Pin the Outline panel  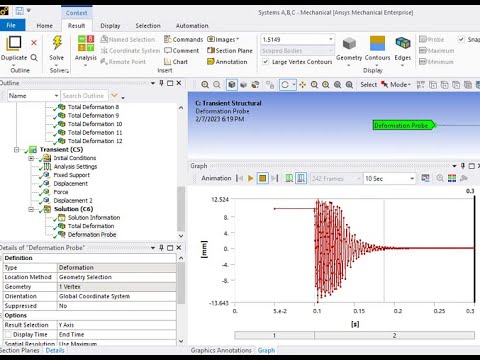coord(161,83)
